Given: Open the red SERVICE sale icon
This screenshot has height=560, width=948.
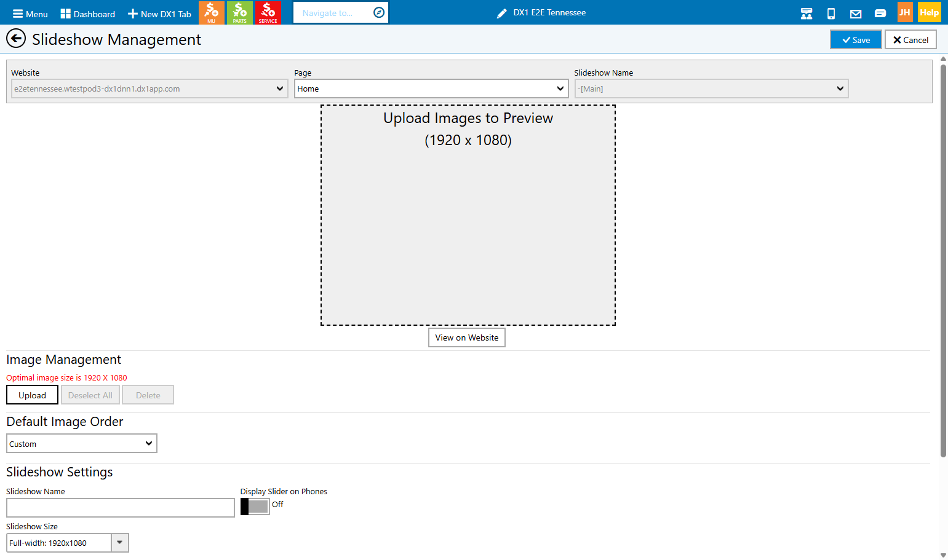Looking at the screenshot, I should (268, 12).
